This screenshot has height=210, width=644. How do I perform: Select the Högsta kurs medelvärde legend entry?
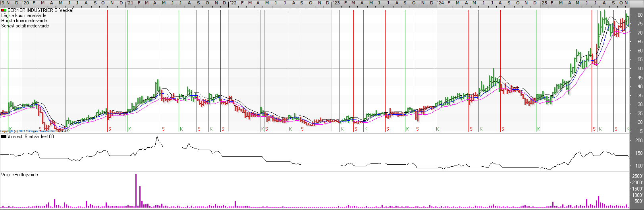24,21
